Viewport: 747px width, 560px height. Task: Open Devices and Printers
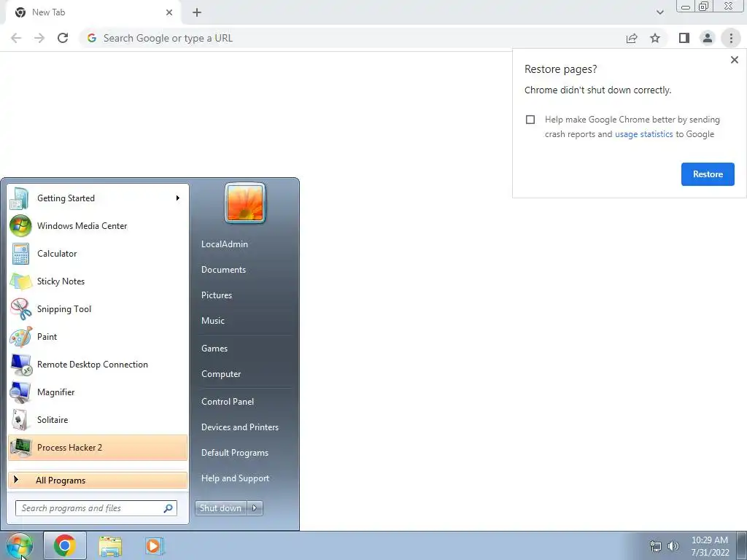point(240,427)
